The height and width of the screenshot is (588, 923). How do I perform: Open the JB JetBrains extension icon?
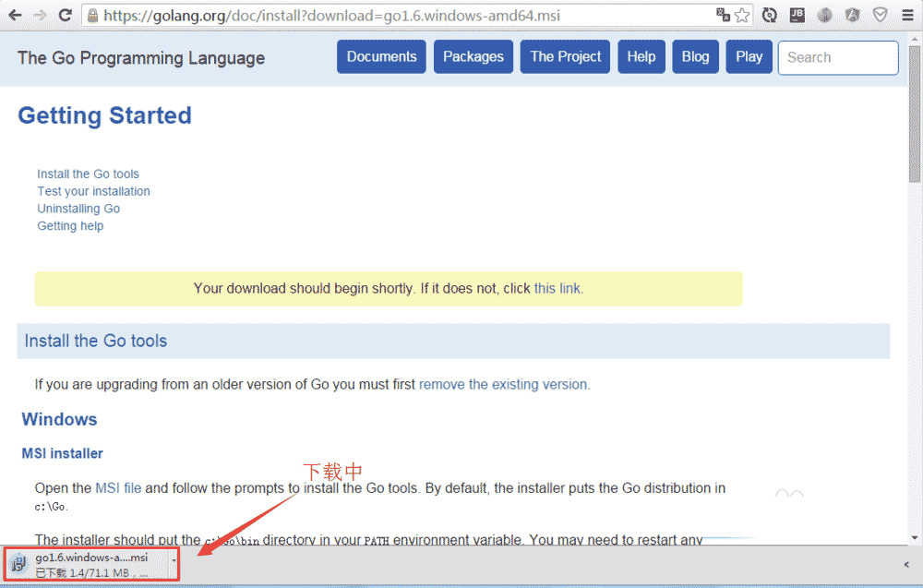797,15
